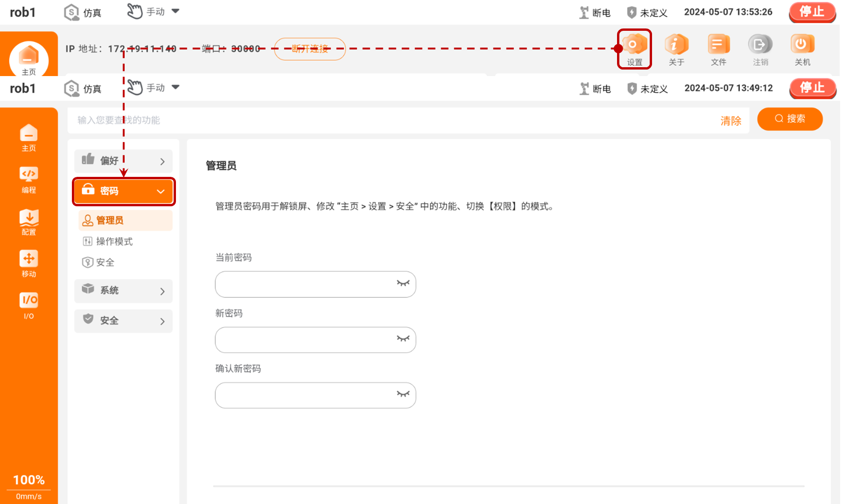
Task: Click the orange 搜索 search button
Action: click(x=790, y=119)
